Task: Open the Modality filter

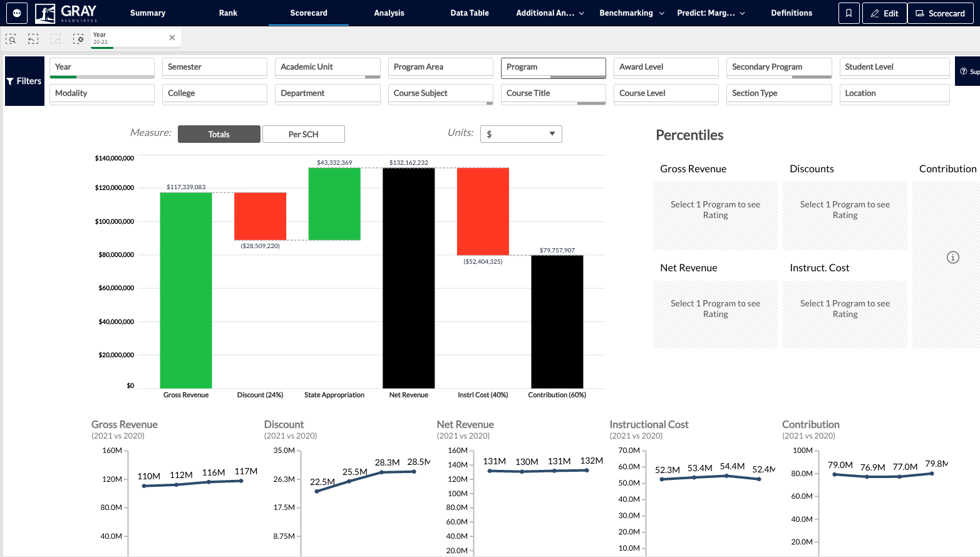Action: [x=102, y=94]
